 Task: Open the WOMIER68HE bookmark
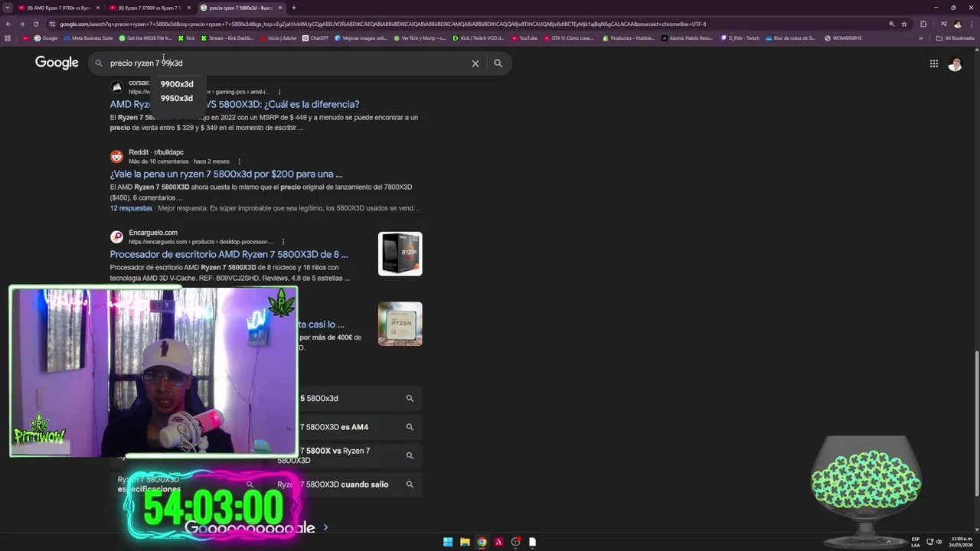click(x=843, y=37)
